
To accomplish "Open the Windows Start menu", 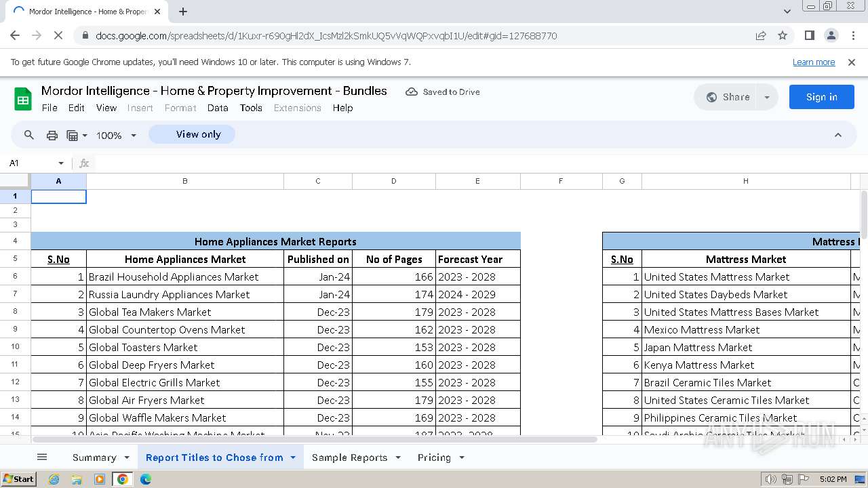I will click(x=18, y=479).
